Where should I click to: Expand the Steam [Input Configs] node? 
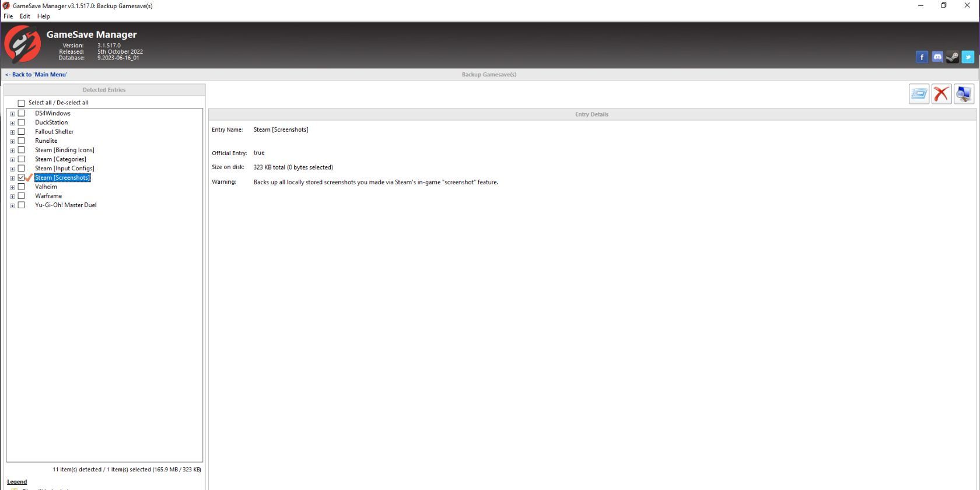[12, 169]
